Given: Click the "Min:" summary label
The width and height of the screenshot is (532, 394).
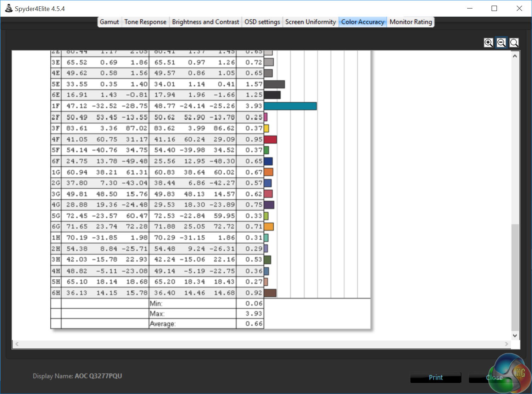Looking at the screenshot, I should tap(156, 304).
